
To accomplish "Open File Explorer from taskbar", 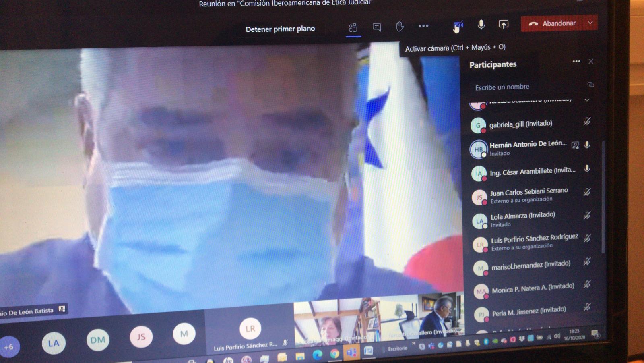I will pyautogui.click(x=300, y=356).
